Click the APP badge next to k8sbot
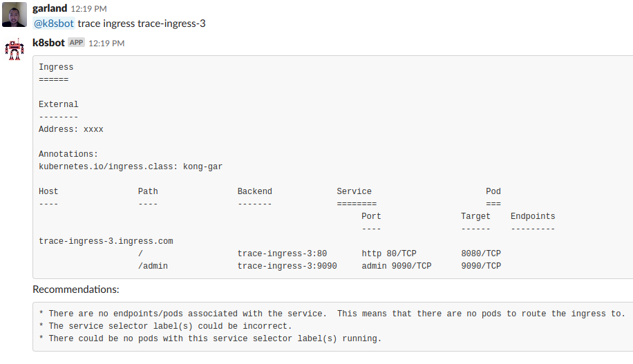This screenshot has height=364, width=633. [x=76, y=42]
